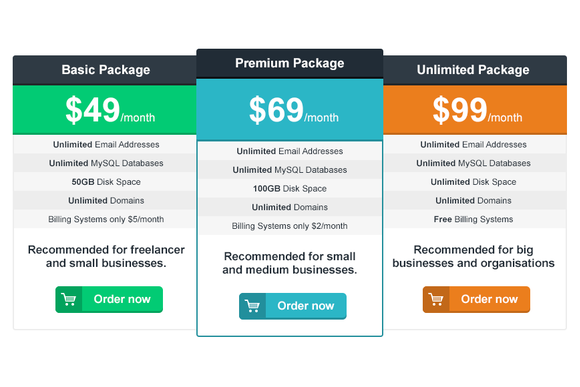580x387 pixels.
Task: Click the teal shopping cart icon
Action: point(253,306)
